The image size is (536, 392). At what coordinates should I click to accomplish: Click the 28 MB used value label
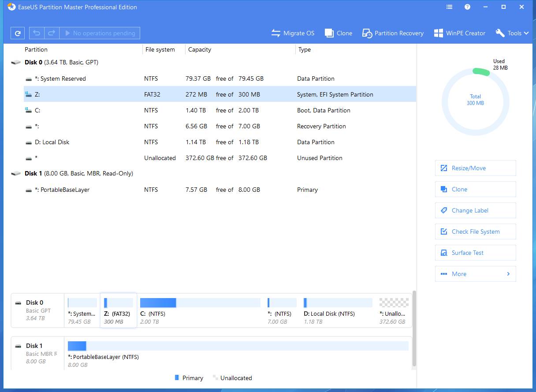tap(500, 68)
